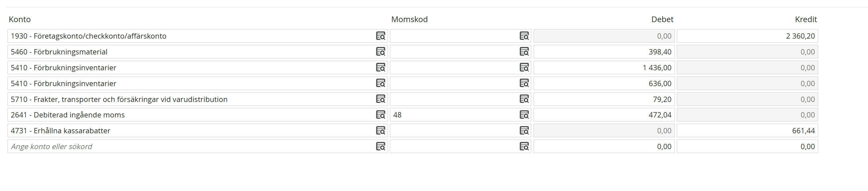This screenshot has width=868, height=191.
Task: Open Momskod lookup icon on the 5710 Frakter row
Action: [x=524, y=99]
